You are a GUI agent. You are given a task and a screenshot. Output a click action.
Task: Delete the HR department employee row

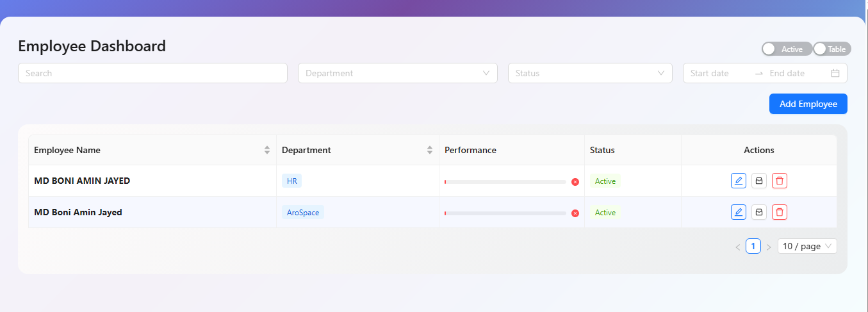coord(779,181)
